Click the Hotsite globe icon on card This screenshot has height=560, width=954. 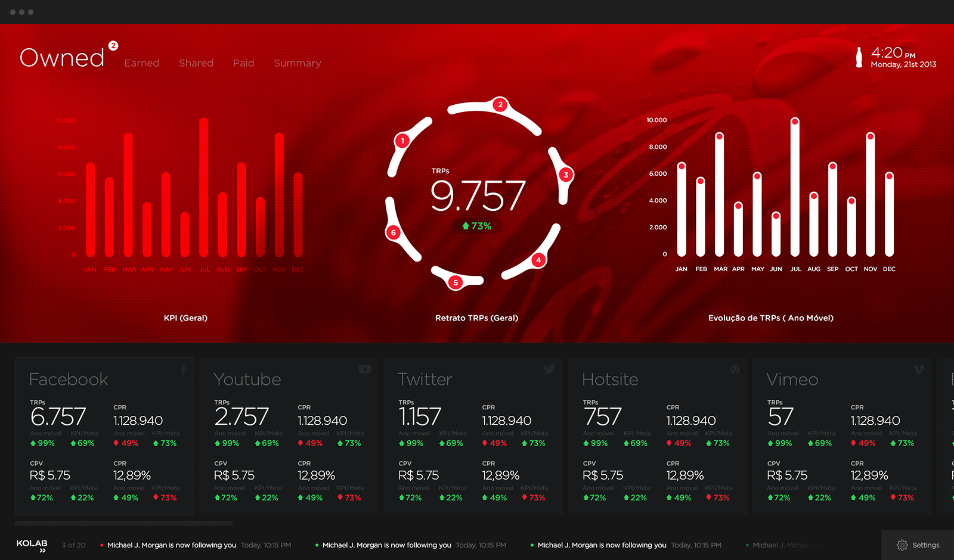pyautogui.click(x=735, y=370)
